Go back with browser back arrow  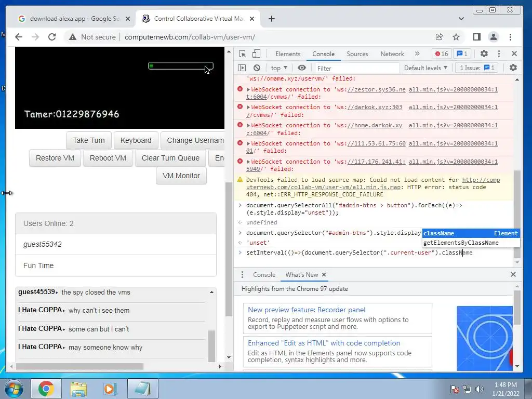pyautogui.click(x=19, y=37)
